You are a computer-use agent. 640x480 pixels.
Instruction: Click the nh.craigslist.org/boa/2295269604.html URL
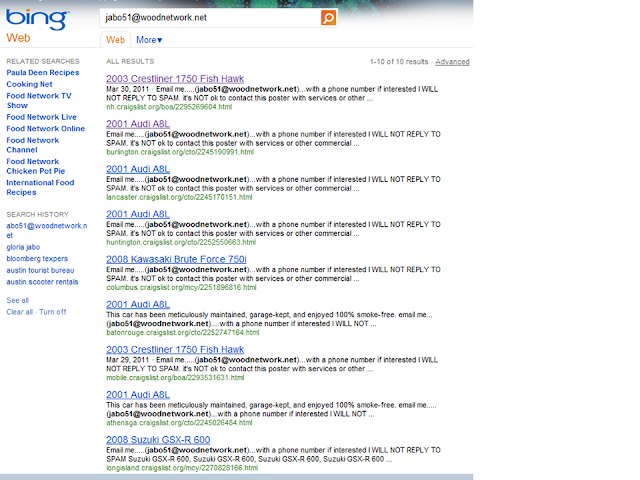click(x=169, y=107)
